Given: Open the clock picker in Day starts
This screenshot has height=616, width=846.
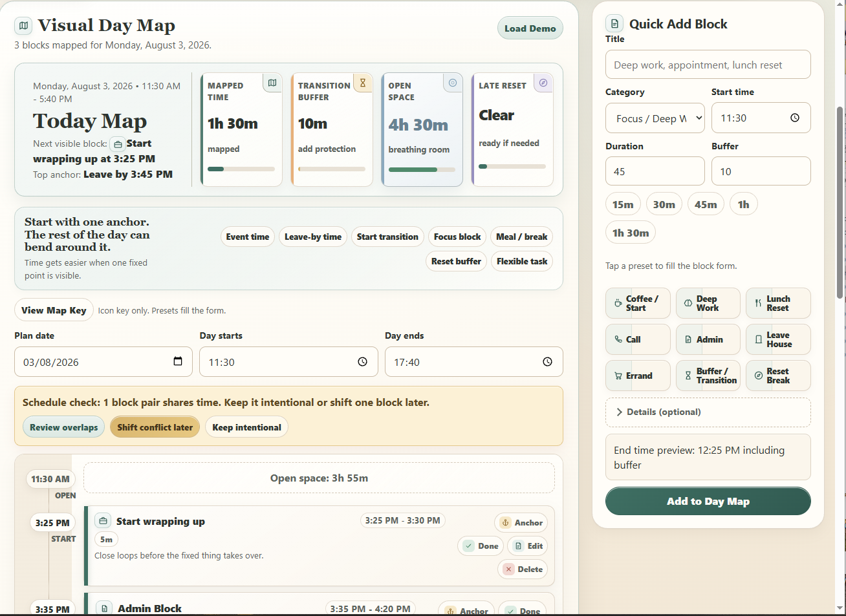Looking at the screenshot, I should click(x=363, y=362).
